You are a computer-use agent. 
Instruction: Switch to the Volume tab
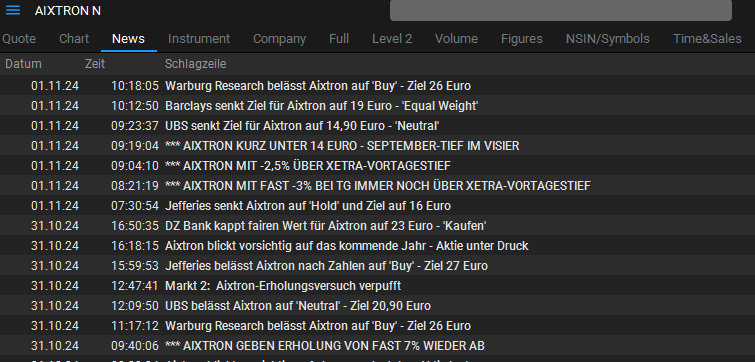click(x=456, y=39)
